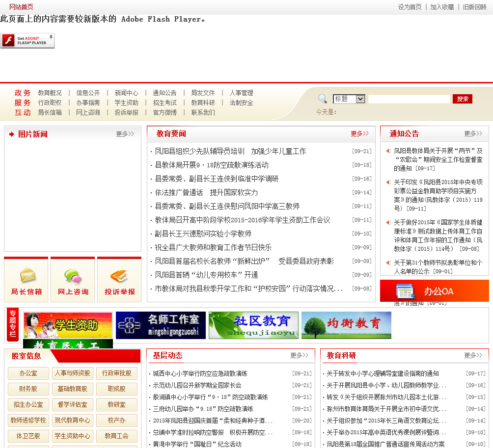Click the 图片新闻 image viewer area

73,196
